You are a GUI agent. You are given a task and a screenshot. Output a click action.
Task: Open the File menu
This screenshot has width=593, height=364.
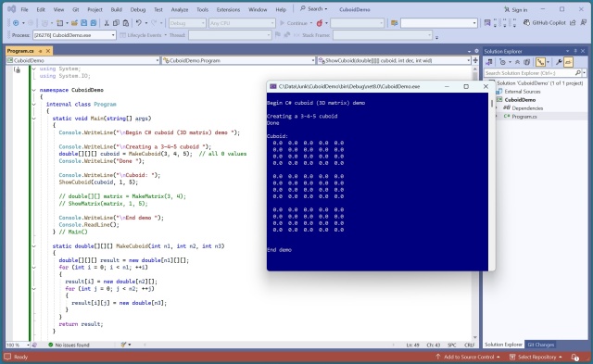click(x=24, y=9)
